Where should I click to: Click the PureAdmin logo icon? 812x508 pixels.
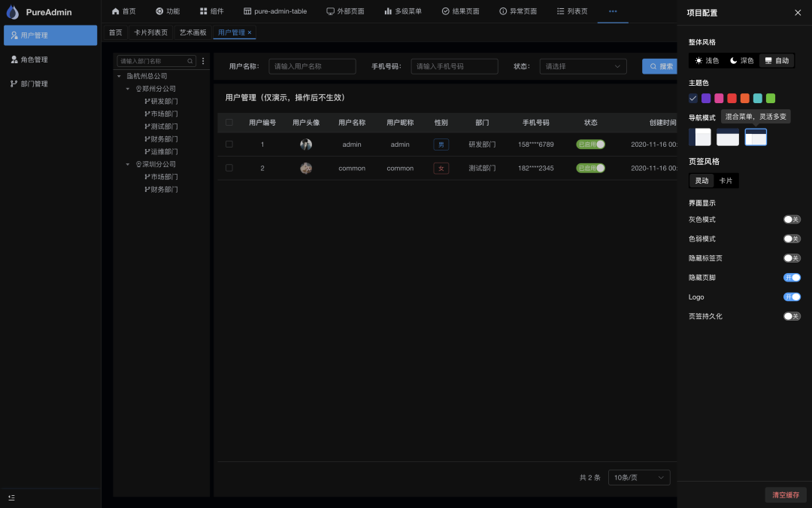click(13, 12)
